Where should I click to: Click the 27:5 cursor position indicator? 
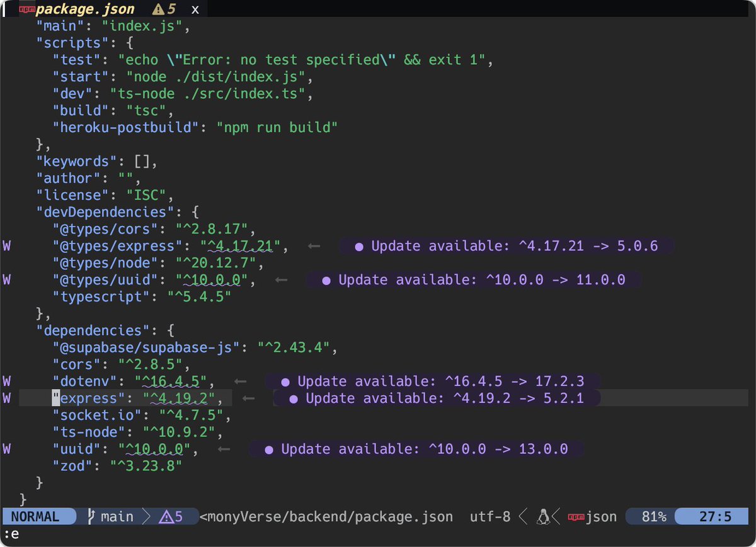[x=715, y=517]
